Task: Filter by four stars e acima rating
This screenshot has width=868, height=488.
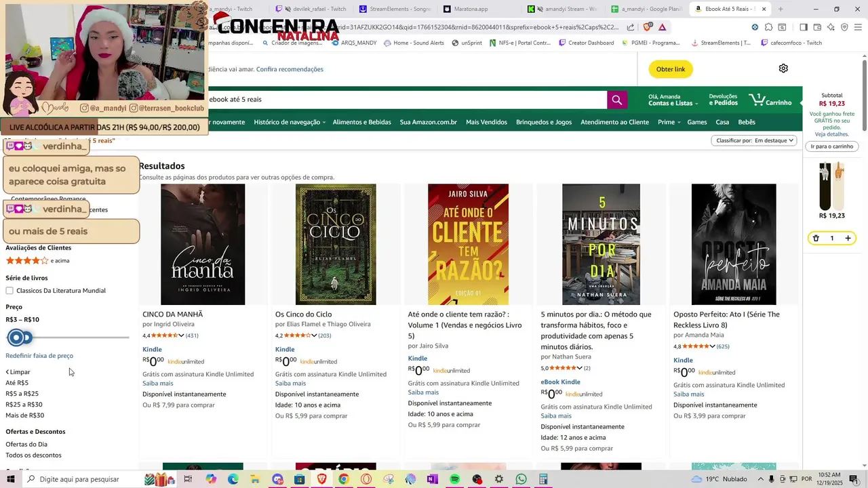Action: point(37,260)
